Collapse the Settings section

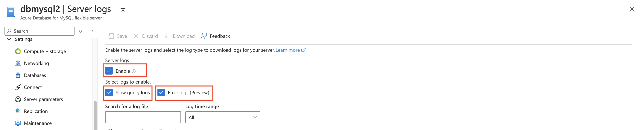[9, 39]
